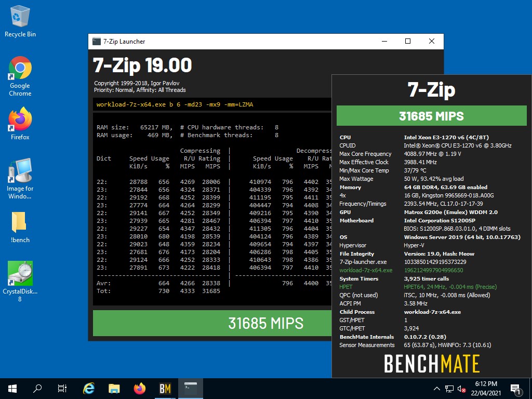Screen dimensions: 532x399
Task: Click the green HPET64, 24 MHz timer value
Action: pos(450,287)
